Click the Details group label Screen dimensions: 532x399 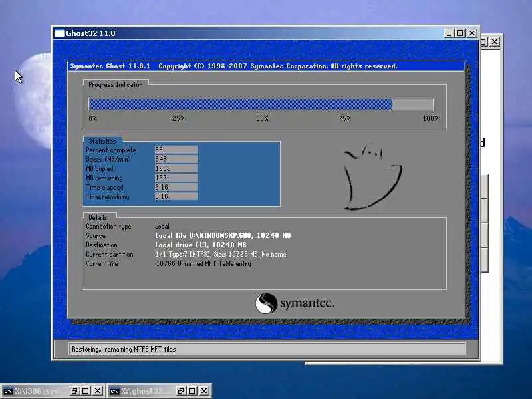click(x=98, y=217)
